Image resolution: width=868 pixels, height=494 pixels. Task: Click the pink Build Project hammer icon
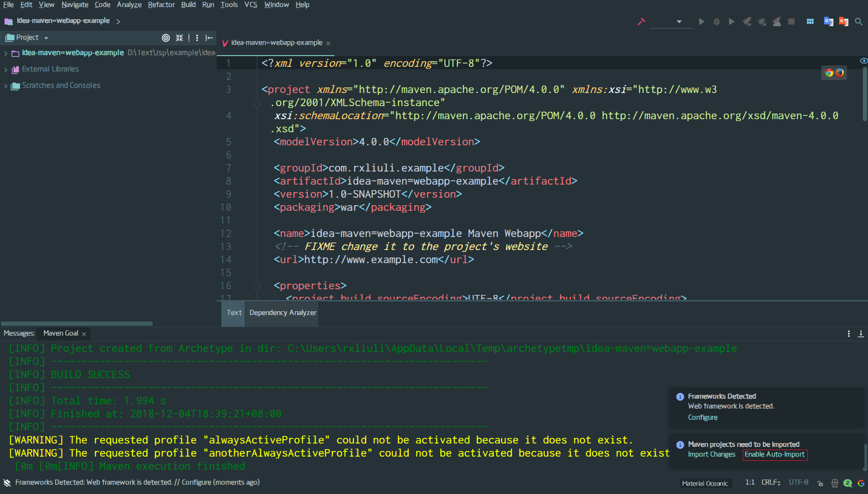coord(641,21)
